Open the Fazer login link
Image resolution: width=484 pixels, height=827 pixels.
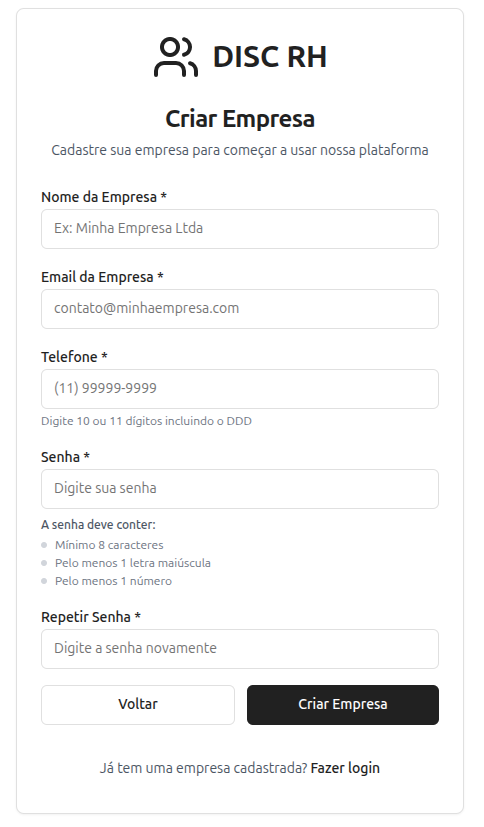345,768
